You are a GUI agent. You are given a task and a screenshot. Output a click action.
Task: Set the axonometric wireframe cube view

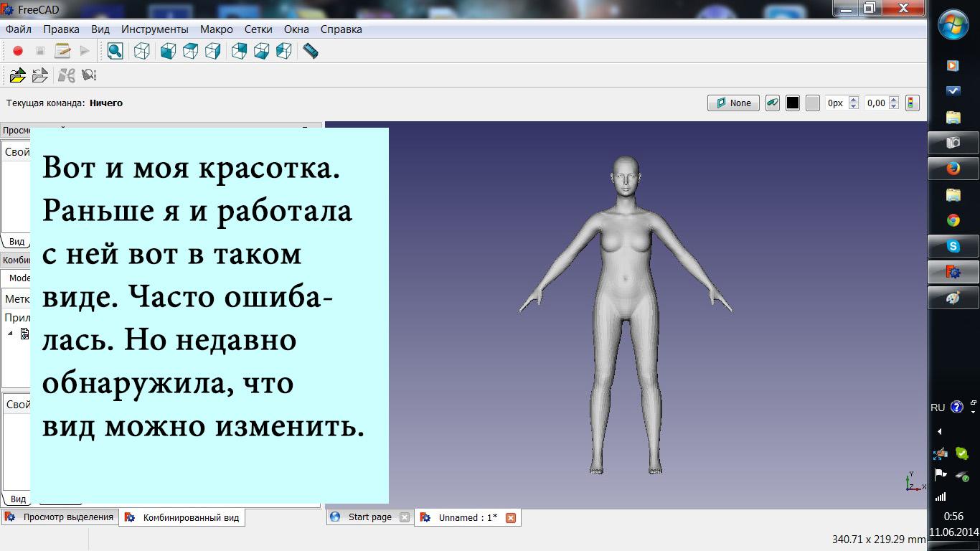coord(142,51)
